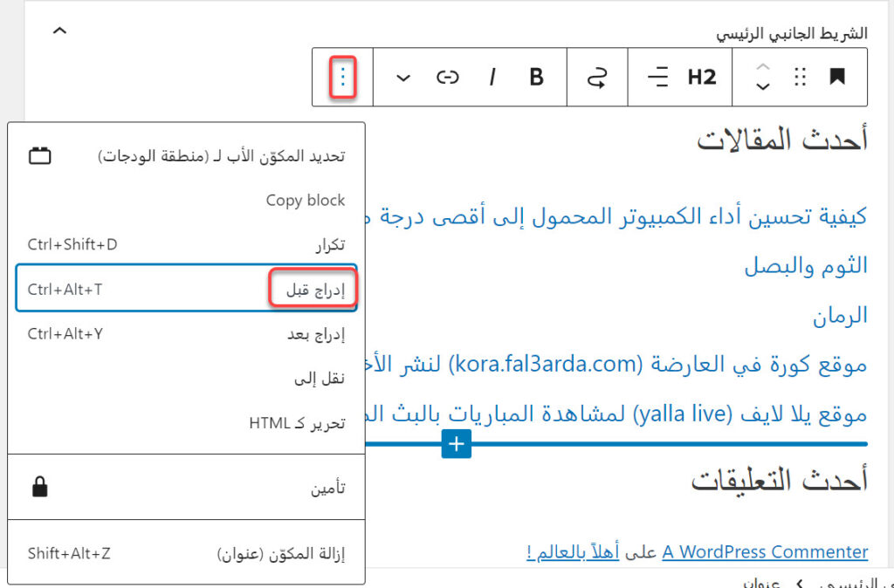The width and height of the screenshot is (894, 588).
Task: Change heading level H2
Action: point(701,77)
